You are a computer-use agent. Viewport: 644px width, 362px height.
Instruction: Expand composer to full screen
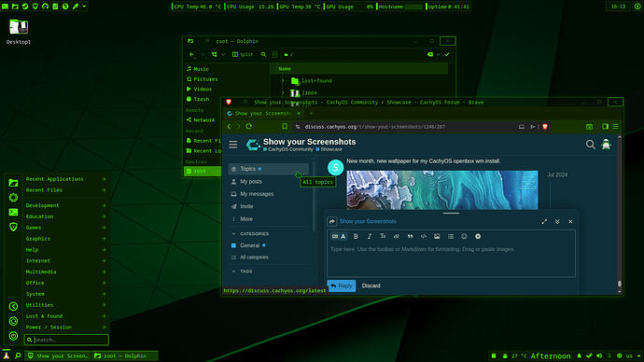[x=544, y=222]
